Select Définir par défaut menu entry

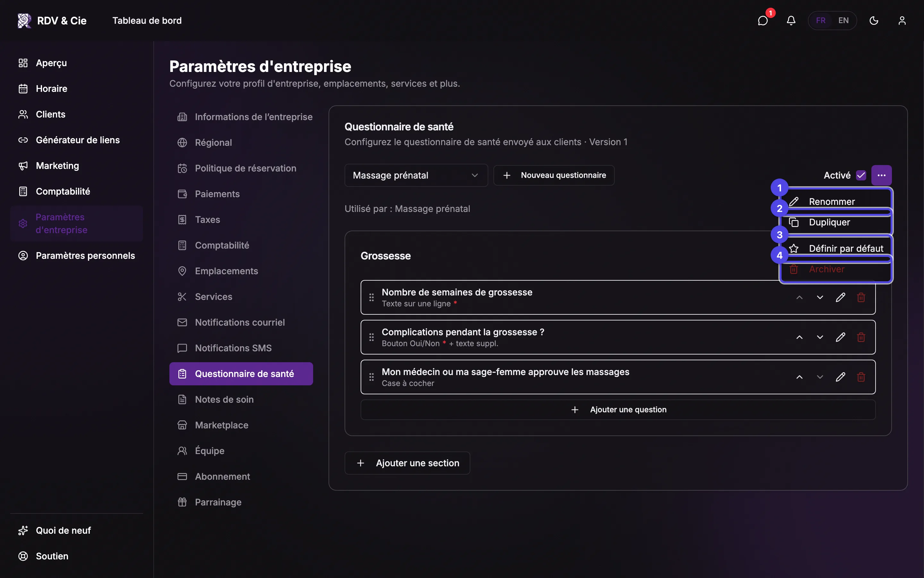point(836,249)
